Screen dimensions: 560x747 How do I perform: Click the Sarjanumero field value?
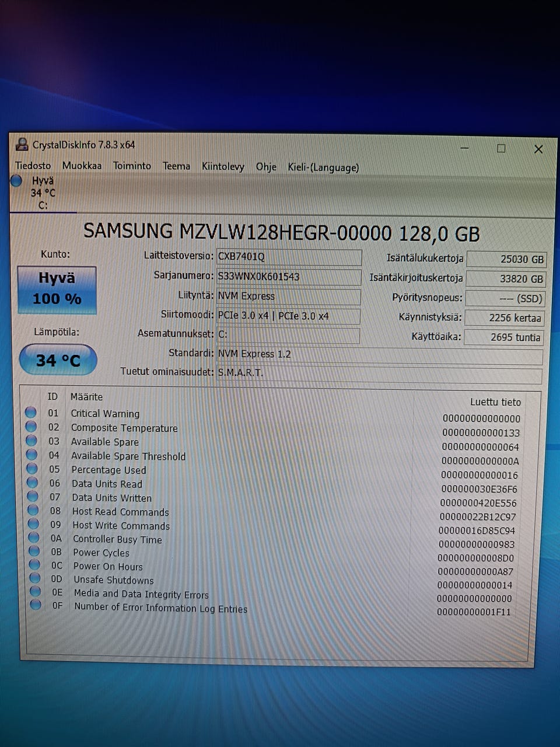[289, 277]
